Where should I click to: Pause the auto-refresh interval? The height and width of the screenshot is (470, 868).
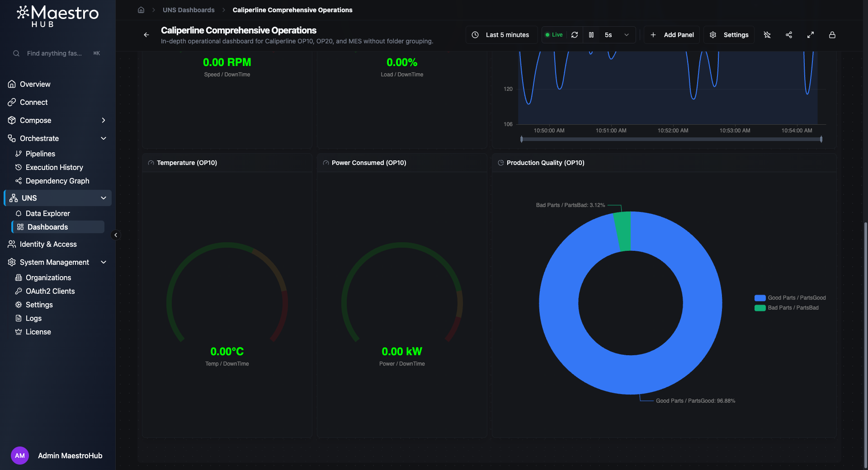(591, 35)
